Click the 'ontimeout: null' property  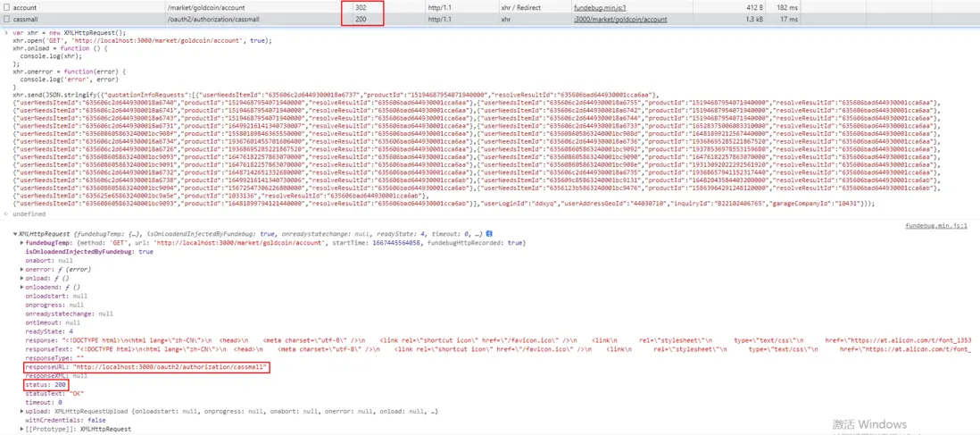click(x=53, y=322)
